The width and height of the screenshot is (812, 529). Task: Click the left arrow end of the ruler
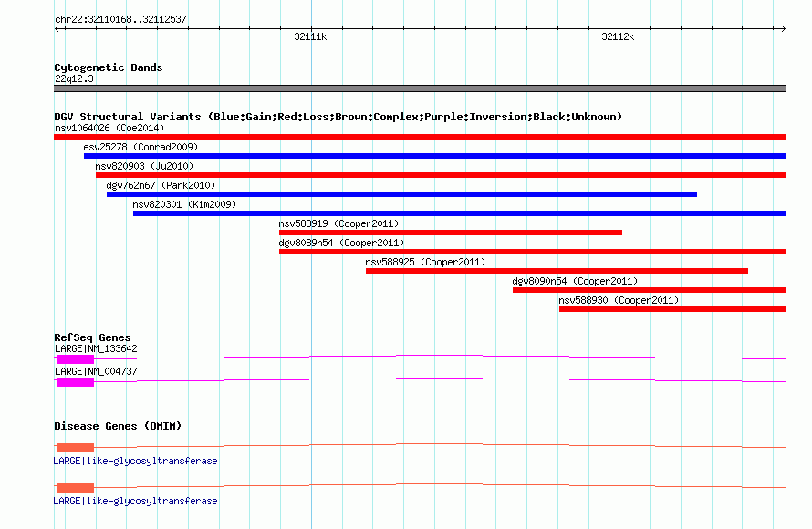coord(57,28)
